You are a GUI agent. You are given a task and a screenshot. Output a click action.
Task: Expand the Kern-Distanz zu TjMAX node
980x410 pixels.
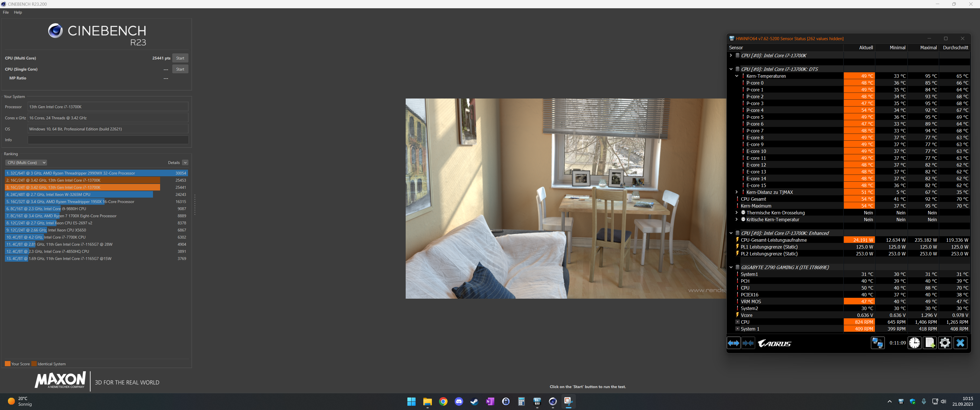(x=737, y=192)
